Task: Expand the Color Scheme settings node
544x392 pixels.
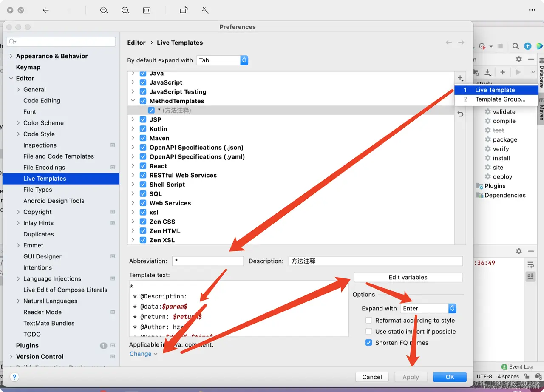Action: (x=18, y=123)
